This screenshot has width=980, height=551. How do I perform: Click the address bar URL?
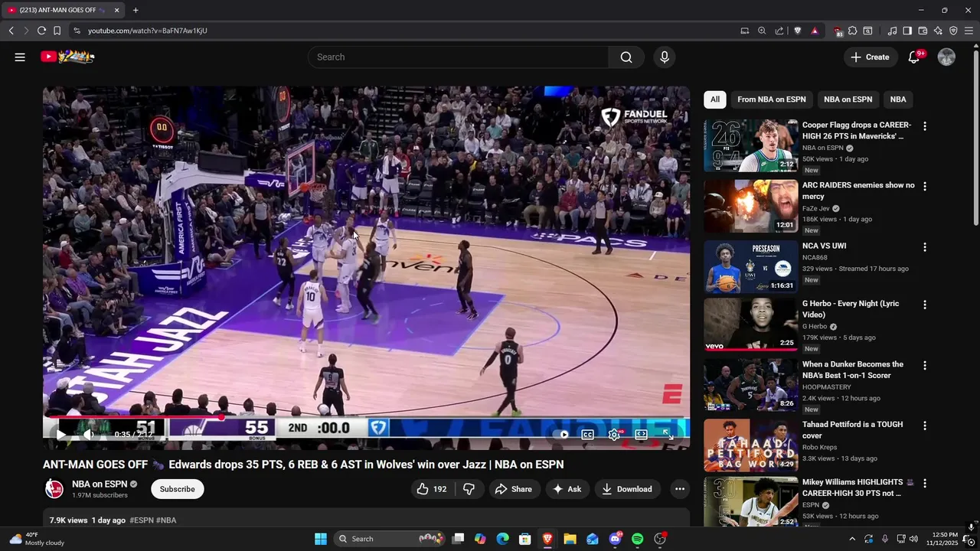(x=147, y=31)
